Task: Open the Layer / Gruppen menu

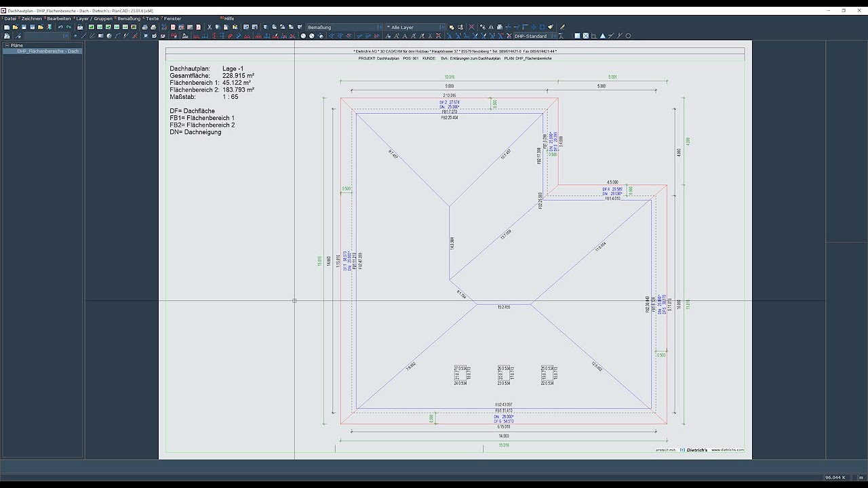Action: tap(94, 18)
